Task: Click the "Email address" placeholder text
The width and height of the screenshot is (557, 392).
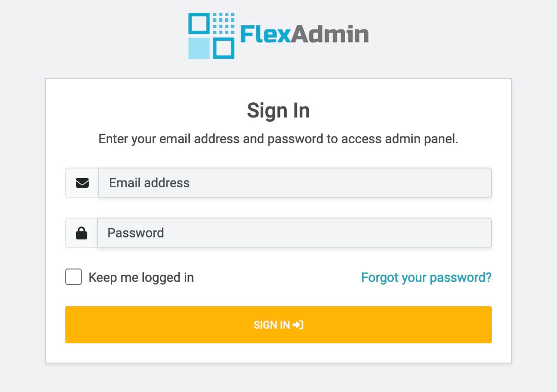Action: tap(149, 183)
